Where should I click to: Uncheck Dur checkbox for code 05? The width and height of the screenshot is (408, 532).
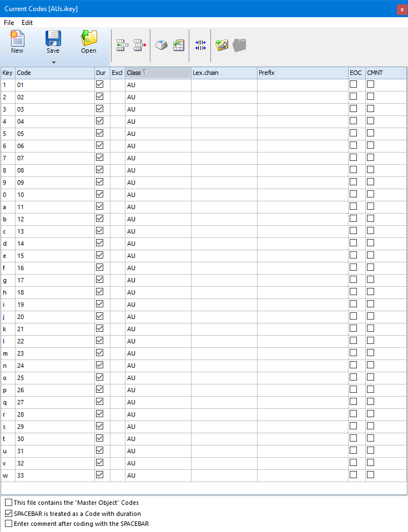tap(100, 133)
